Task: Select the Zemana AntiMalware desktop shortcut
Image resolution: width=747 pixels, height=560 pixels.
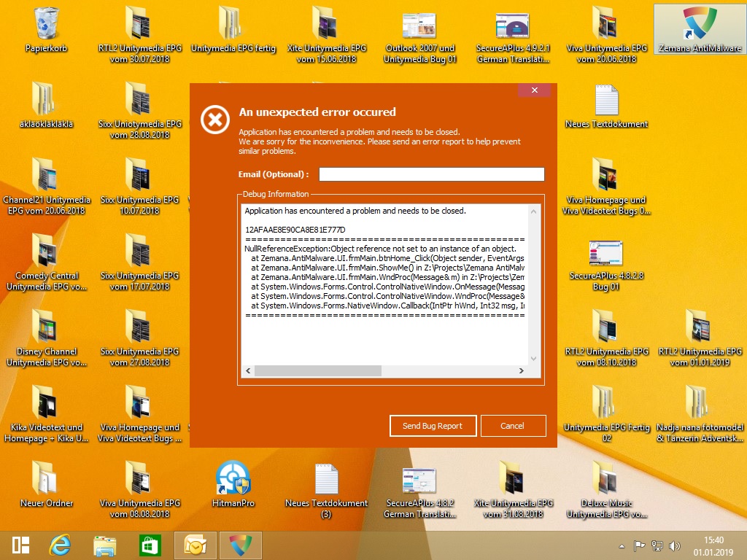Action: tap(700, 29)
